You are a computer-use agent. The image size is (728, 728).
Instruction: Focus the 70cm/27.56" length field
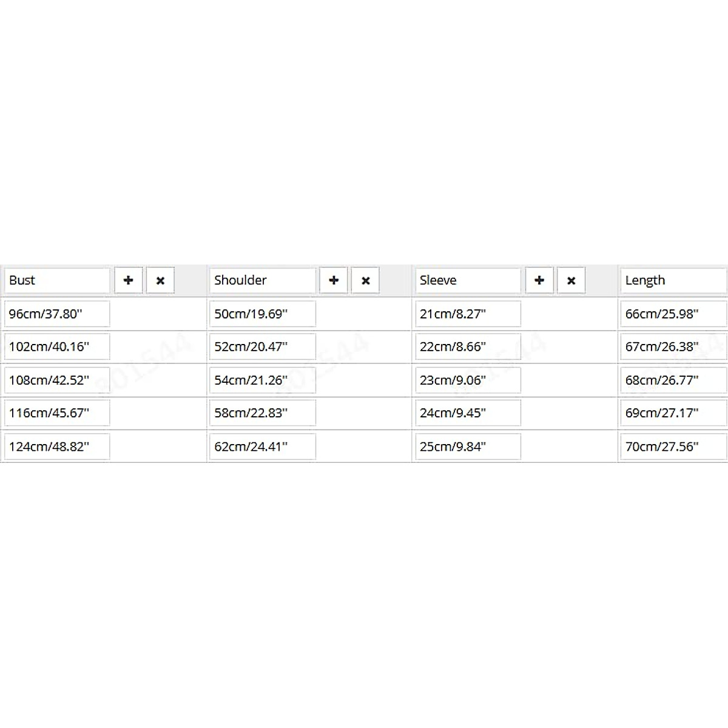673,447
